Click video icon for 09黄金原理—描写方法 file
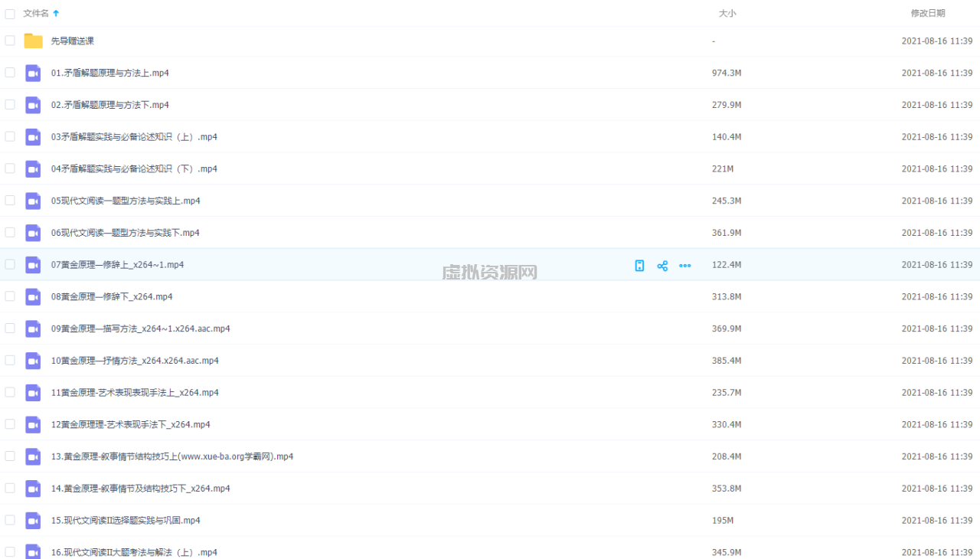Screen dimensions: 980x559 click(33, 329)
